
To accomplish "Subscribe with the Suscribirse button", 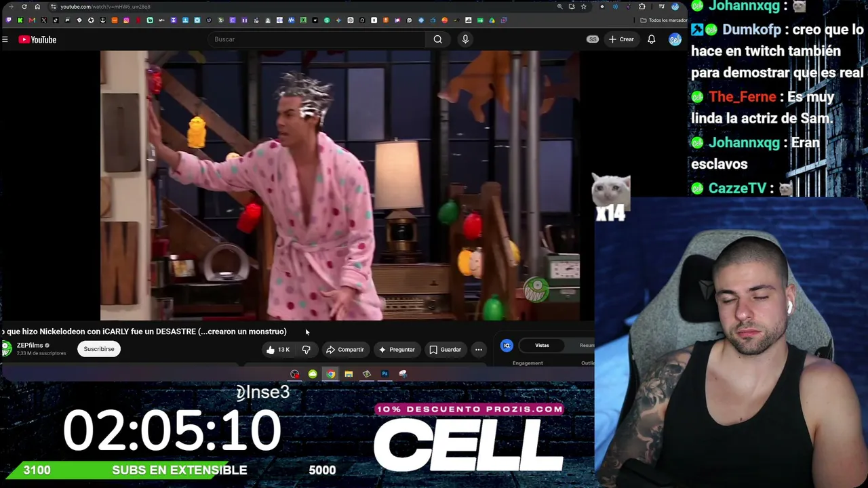I will [99, 349].
